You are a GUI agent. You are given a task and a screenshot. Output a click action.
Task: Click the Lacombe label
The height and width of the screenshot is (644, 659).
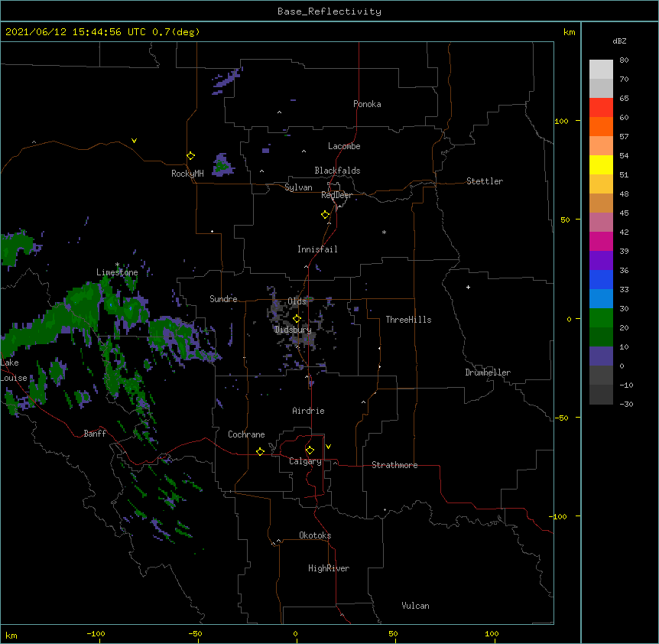[344, 146]
